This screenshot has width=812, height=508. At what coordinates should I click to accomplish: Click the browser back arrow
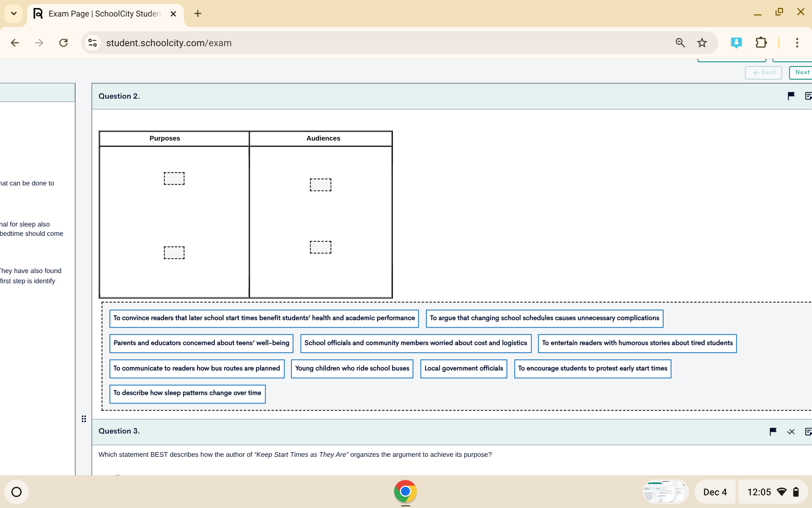[15, 43]
